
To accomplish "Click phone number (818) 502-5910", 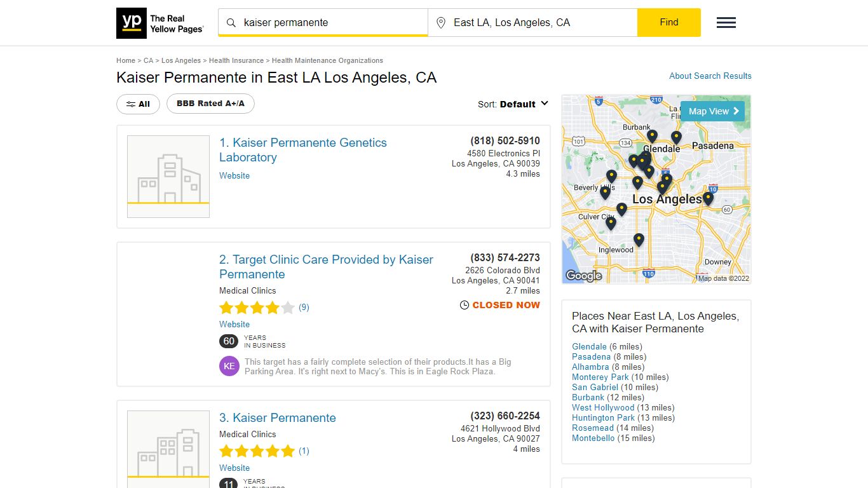I will pyautogui.click(x=505, y=141).
